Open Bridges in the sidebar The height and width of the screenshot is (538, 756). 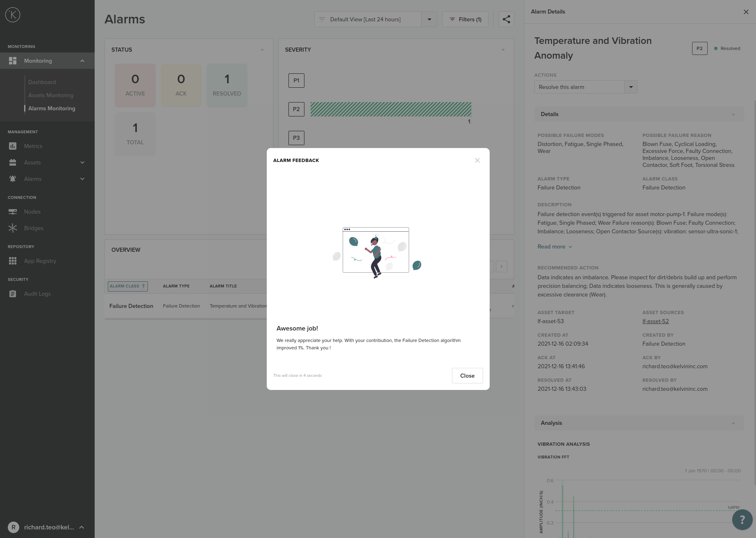click(x=34, y=228)
